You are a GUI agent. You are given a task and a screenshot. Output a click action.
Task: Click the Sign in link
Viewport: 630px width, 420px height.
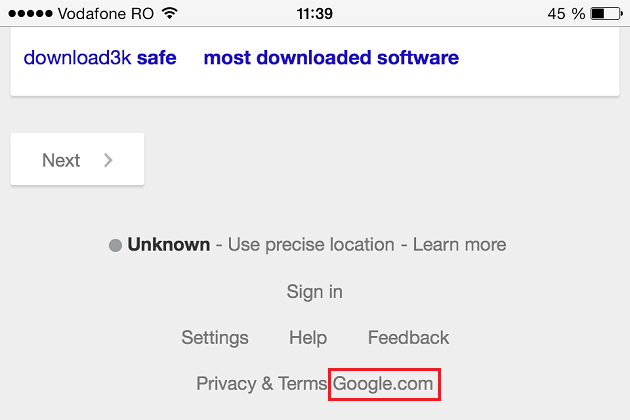point(315,292)
